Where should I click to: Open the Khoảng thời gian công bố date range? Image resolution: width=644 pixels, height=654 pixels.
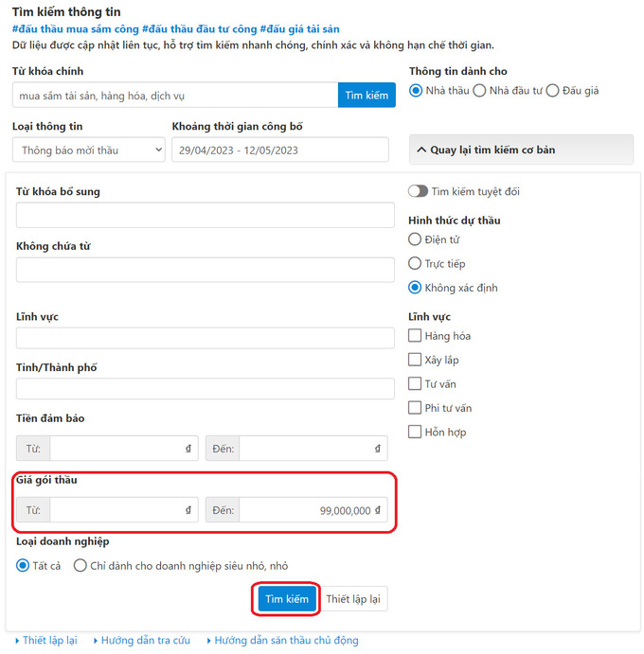point(280,150)
